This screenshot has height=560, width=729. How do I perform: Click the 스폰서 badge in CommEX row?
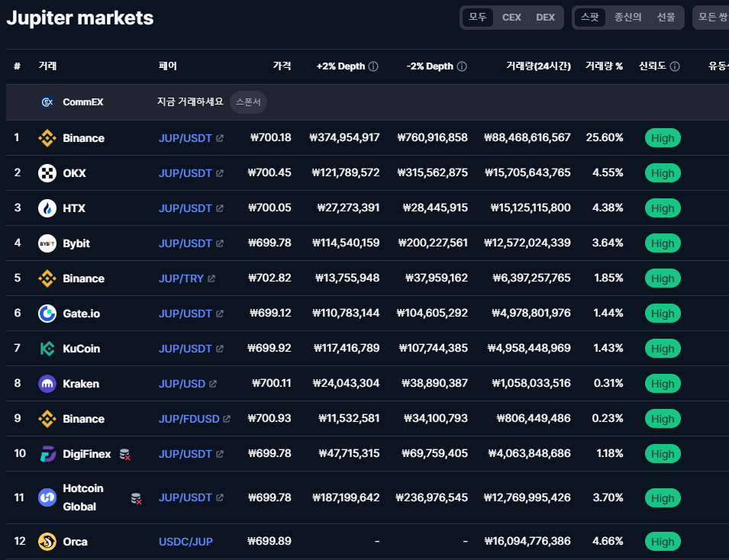tap(248, 101)
